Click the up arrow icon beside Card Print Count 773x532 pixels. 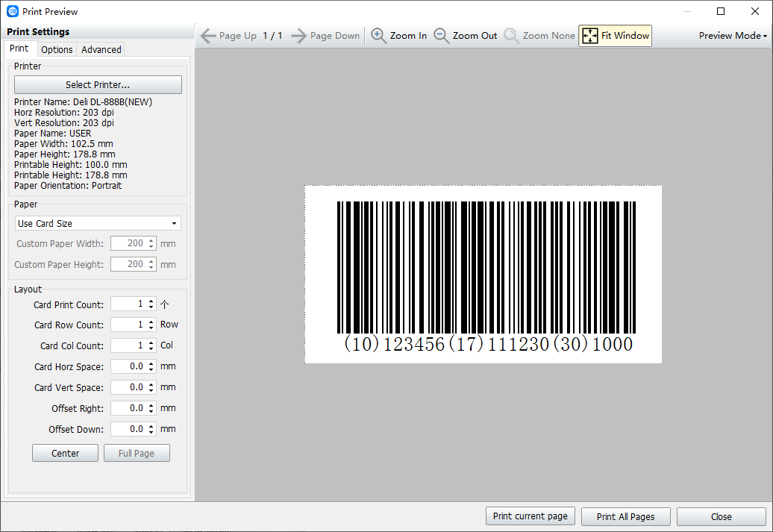coord(165,304)
